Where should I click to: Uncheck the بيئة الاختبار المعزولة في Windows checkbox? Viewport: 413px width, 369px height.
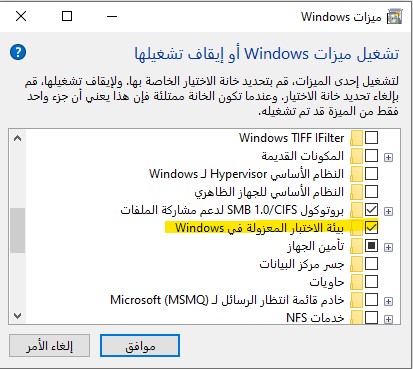click(371, 227)
